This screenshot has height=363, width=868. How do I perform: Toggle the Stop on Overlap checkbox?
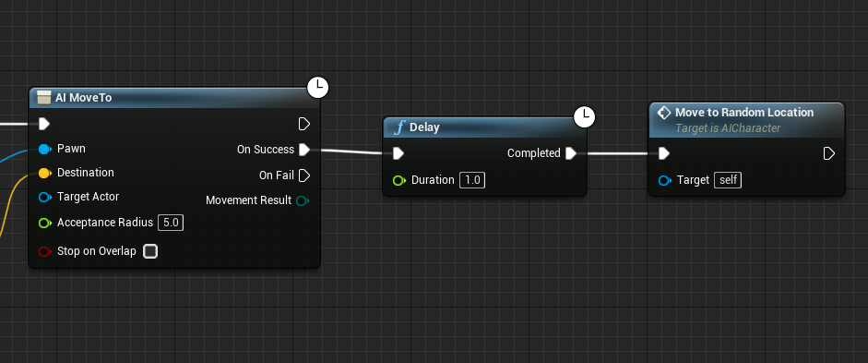150,251
